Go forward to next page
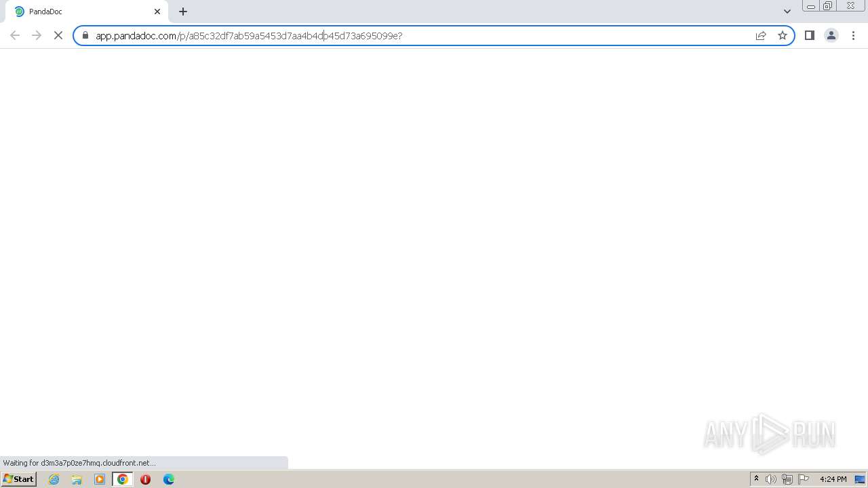The height and width of the screenshot is (488, 868). tap(37, 35)
